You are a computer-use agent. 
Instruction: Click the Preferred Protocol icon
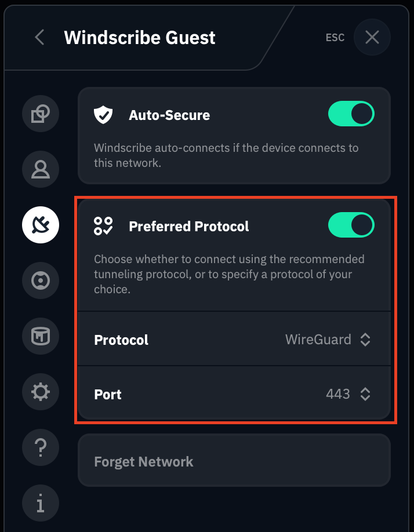[x=103, y=226]
